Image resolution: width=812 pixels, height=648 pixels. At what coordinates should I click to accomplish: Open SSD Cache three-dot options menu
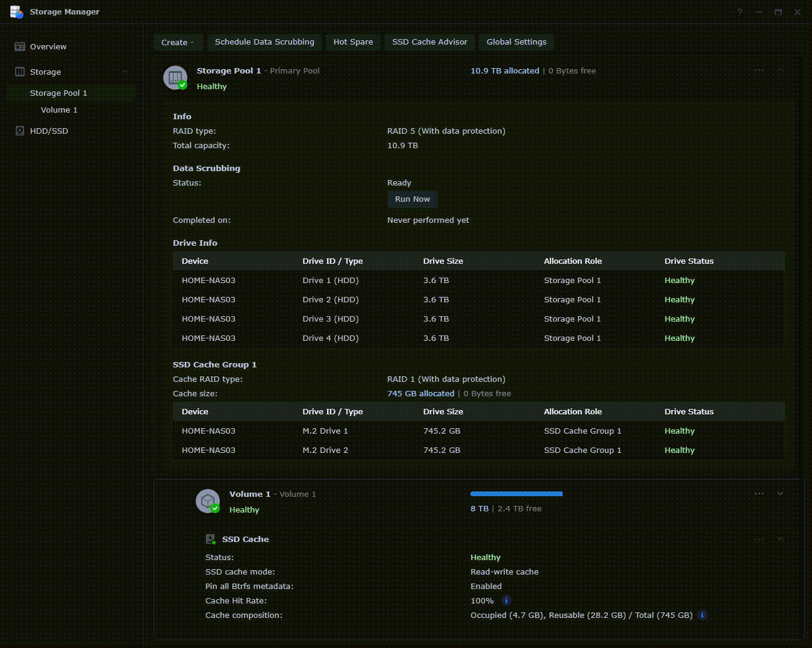click(759, 539)
